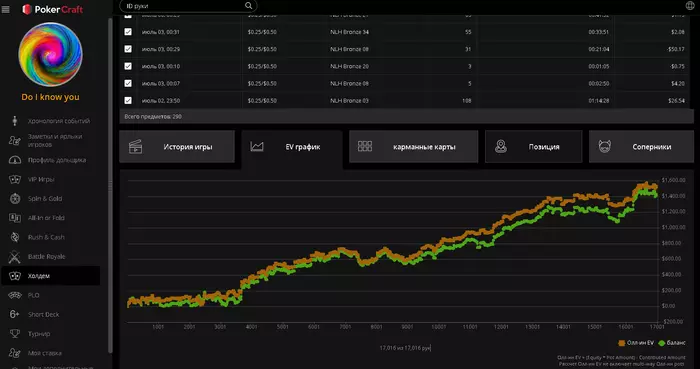Uncheck the июль 03, 00:10 session checkbox

pyautogui.click(x=128, y=66)
